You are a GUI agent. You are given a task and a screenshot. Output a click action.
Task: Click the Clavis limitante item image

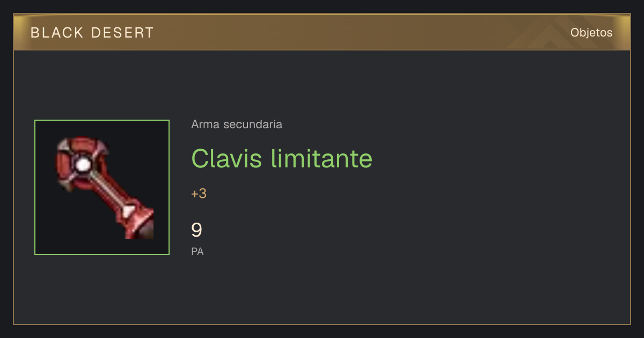click(102, 187)
